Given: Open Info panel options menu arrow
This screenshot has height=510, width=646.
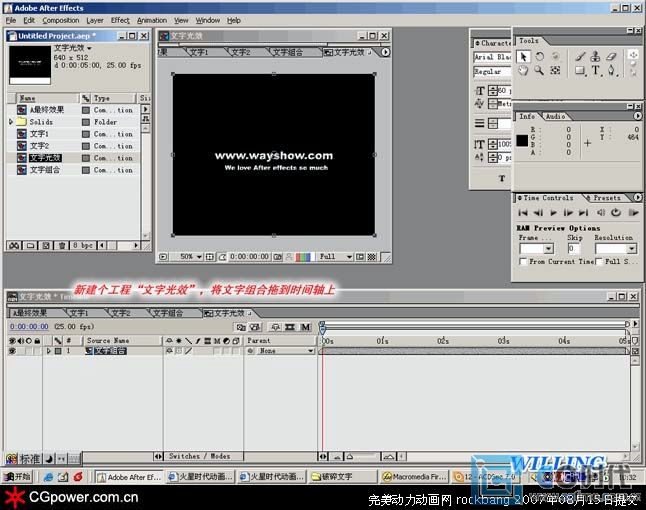Looking at the screenshot, I should coord(637,117).
